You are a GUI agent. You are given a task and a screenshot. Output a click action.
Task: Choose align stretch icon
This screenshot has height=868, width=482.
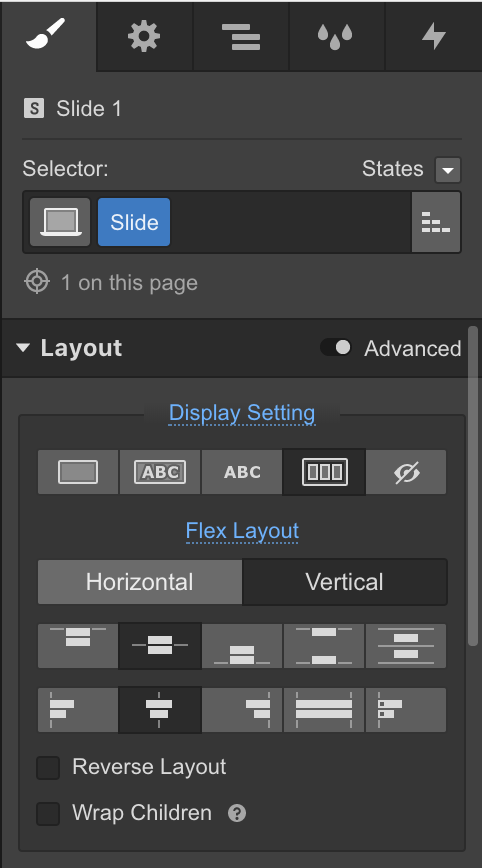pyautogui.click(x=324, y=710)
